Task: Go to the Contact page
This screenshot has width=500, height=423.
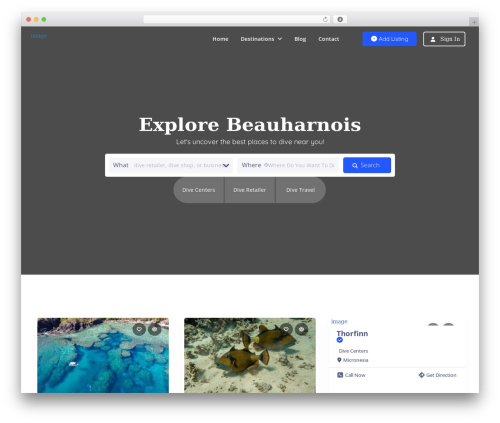Action: pos(328,39)
